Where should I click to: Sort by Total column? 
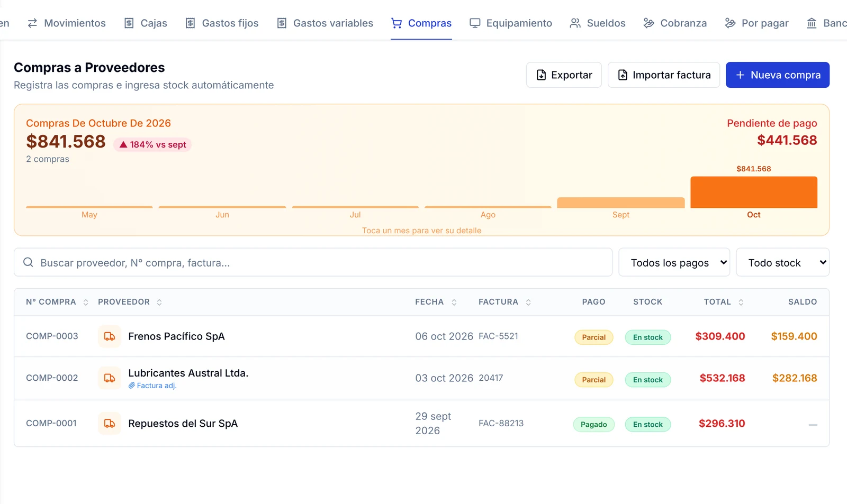pyautogui.click(x=724, y=302)
